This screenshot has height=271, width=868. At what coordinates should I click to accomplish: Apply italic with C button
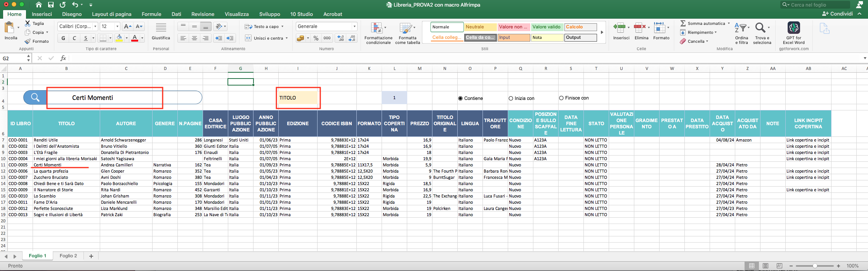(74, 38)
